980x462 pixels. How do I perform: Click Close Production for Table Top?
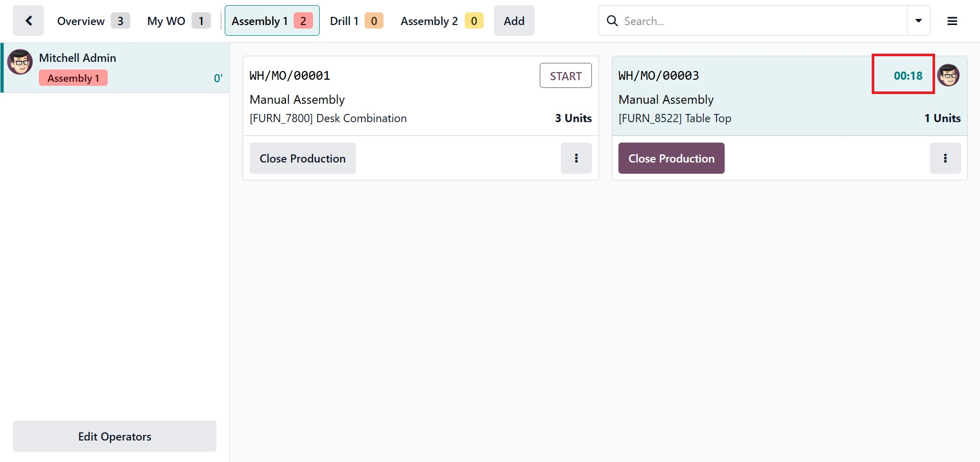click(x=671, y=158)
